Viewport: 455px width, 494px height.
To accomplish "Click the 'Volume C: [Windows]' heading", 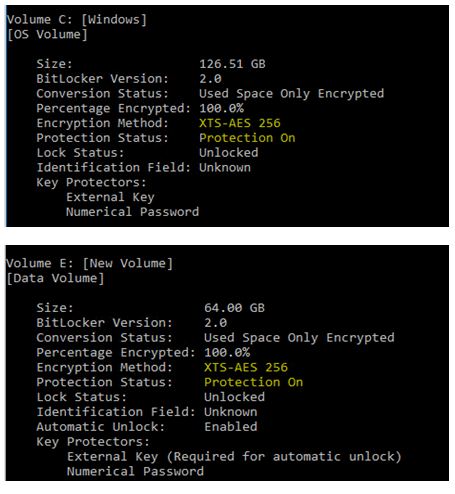I will tap(77, 19).
